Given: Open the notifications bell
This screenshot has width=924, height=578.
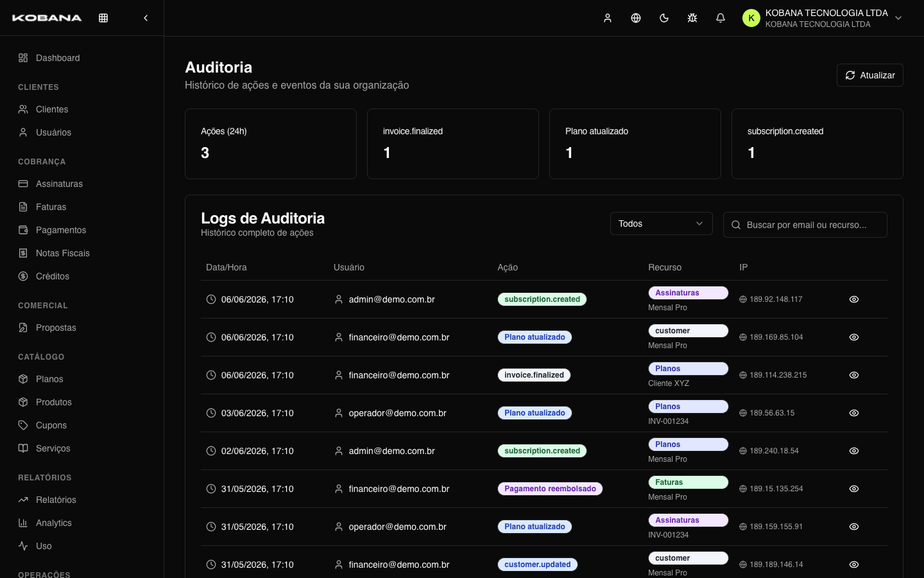Looking at the screenshot, I should (721, 18).
